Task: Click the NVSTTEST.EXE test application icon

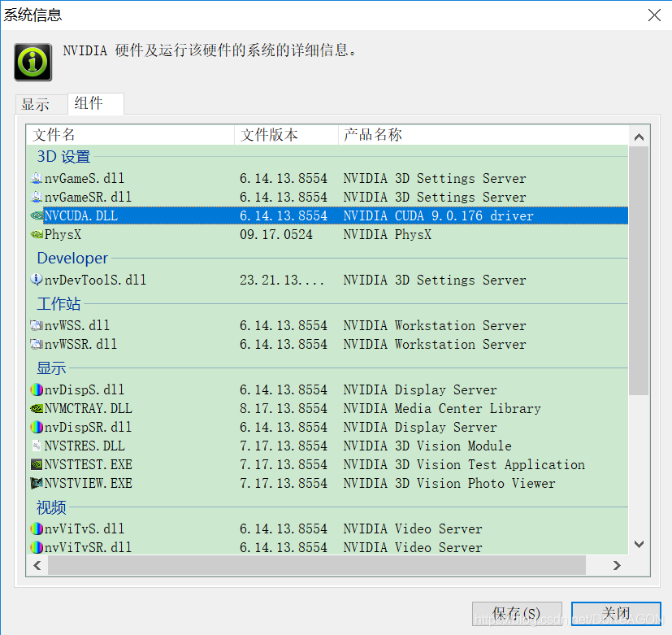Action: point(37,464)
